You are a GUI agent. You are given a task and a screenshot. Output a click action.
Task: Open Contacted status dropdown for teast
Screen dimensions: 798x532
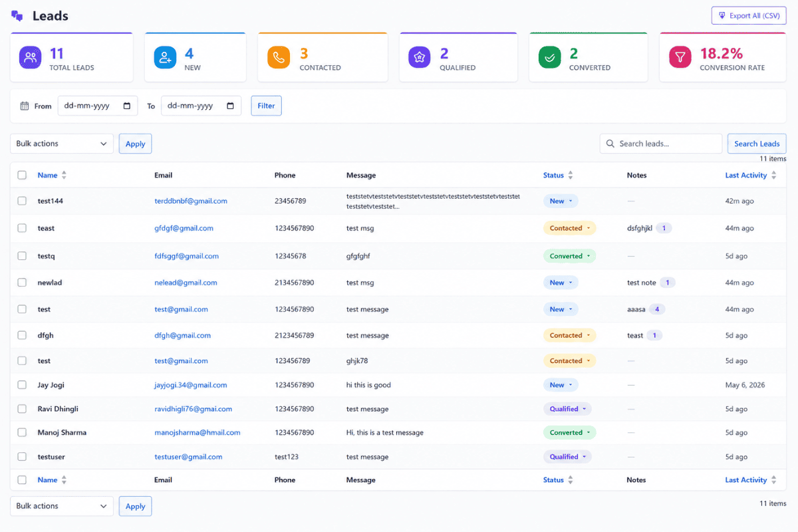coord(569,228)
